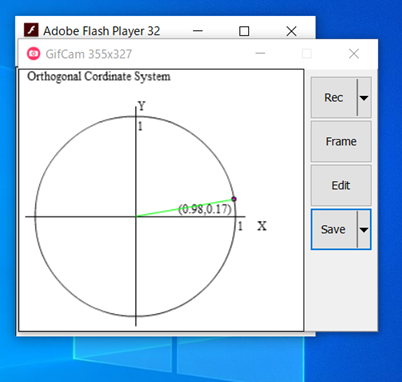Minimize the GifCam window
Image resolution: width=402 pixels, height=382 pixels.
260,53
